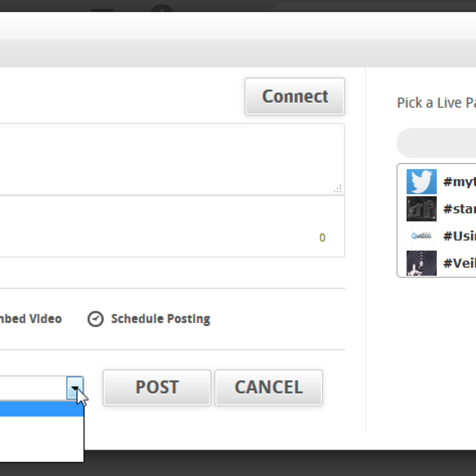Focus the large message text area
The image size is (476, 476).
[172, 159]
